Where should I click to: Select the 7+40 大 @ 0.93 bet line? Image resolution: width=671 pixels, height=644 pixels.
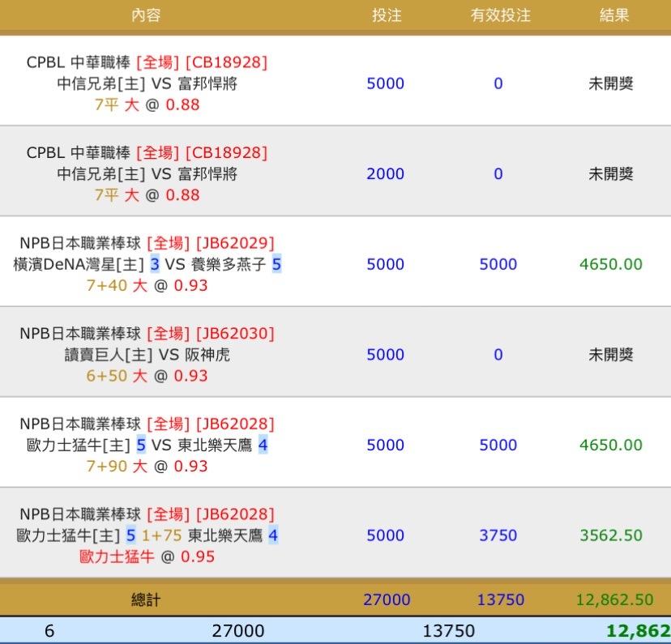(147, 286)
